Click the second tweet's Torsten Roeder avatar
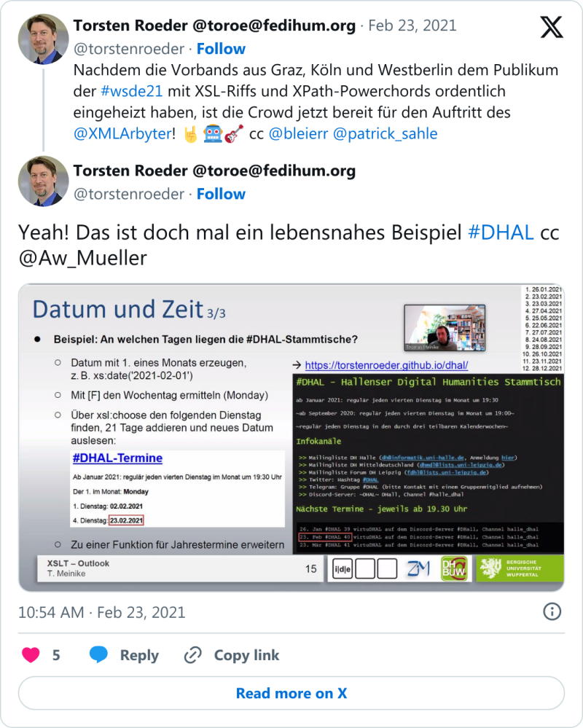Screen dimensions: 583x728 click(43, 181)
